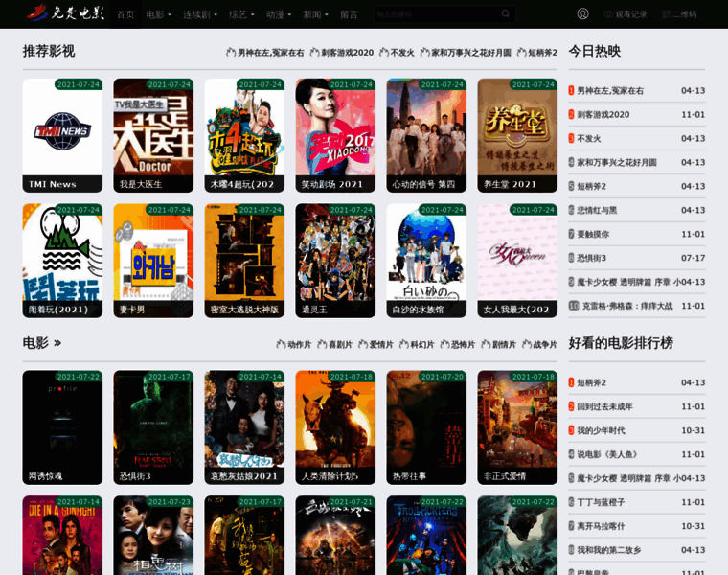Open the 女人我最大 poster
Screen dimensions: 728x575
[517, 261]
